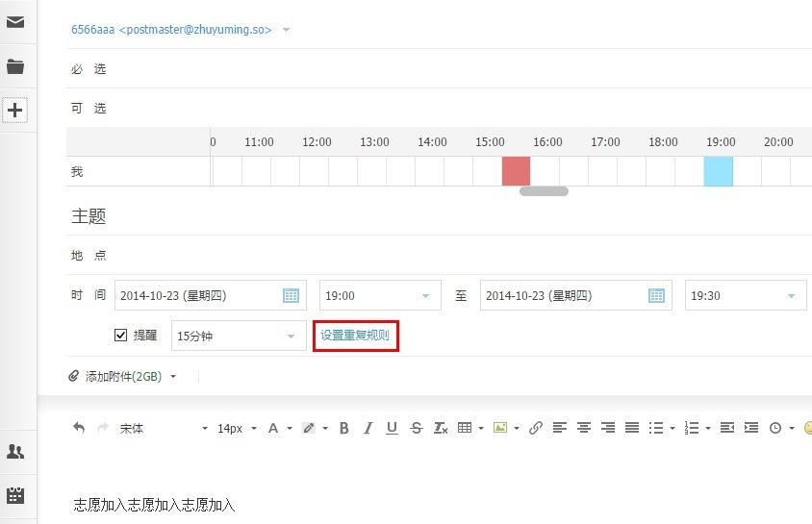Image resolution: width=812 pixels, height=524 pixels.
Task: Apply strikethrough formatting
Action: tap(416, 428)
